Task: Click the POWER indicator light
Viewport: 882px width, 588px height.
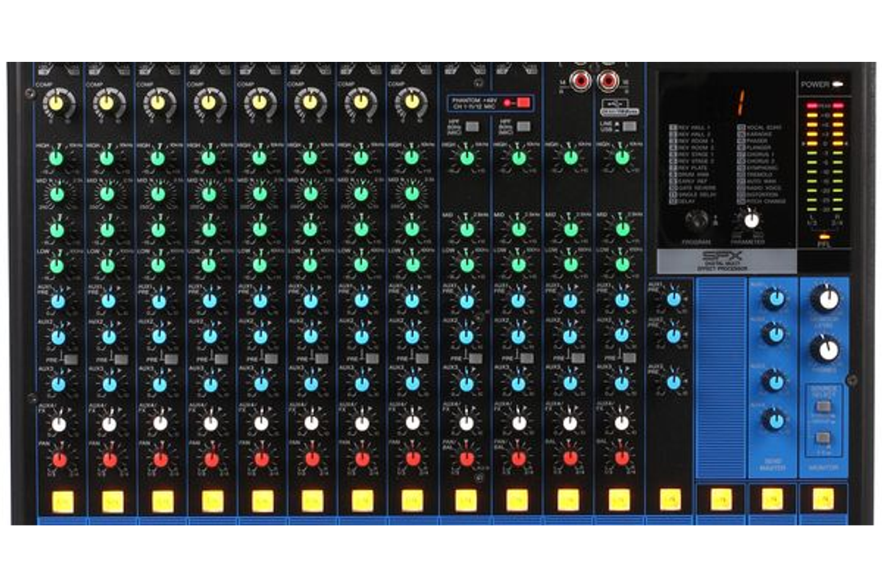Action: click(837, 84)
